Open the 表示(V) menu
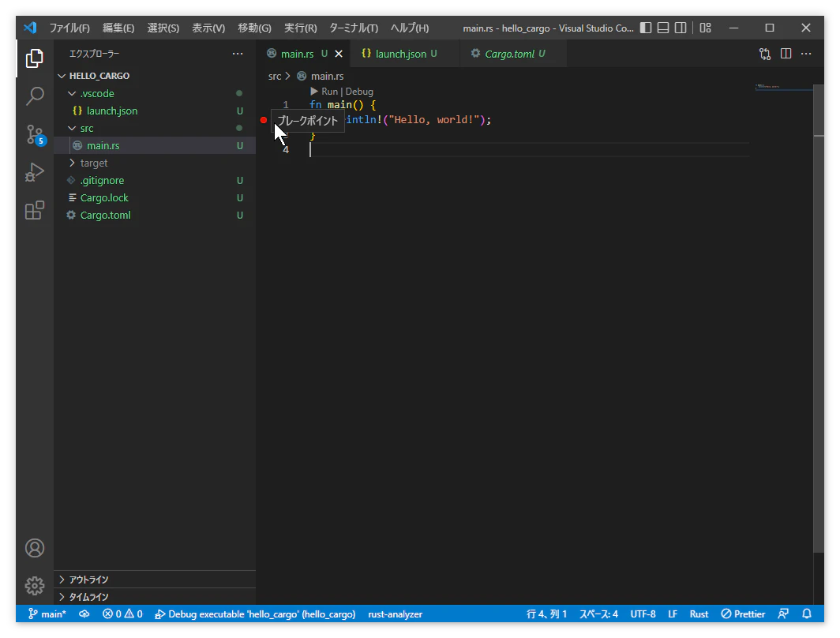The image size is (840, 638). click(x=208, y=28)
